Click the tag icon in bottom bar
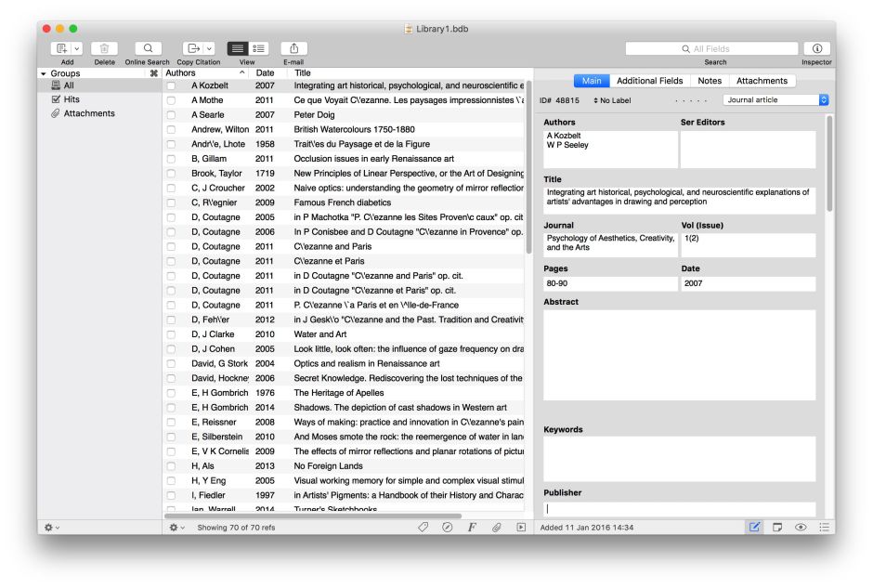 (423, 528)
